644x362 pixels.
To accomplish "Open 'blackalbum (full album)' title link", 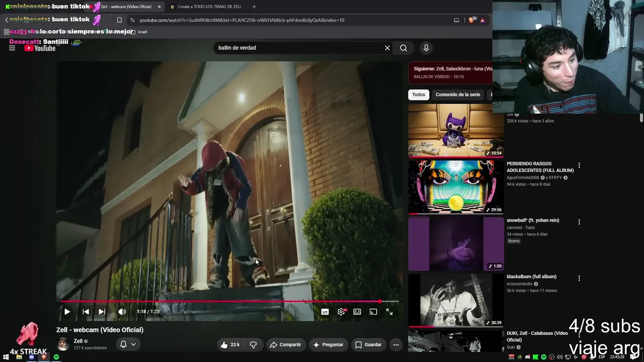I will point(531,277).
